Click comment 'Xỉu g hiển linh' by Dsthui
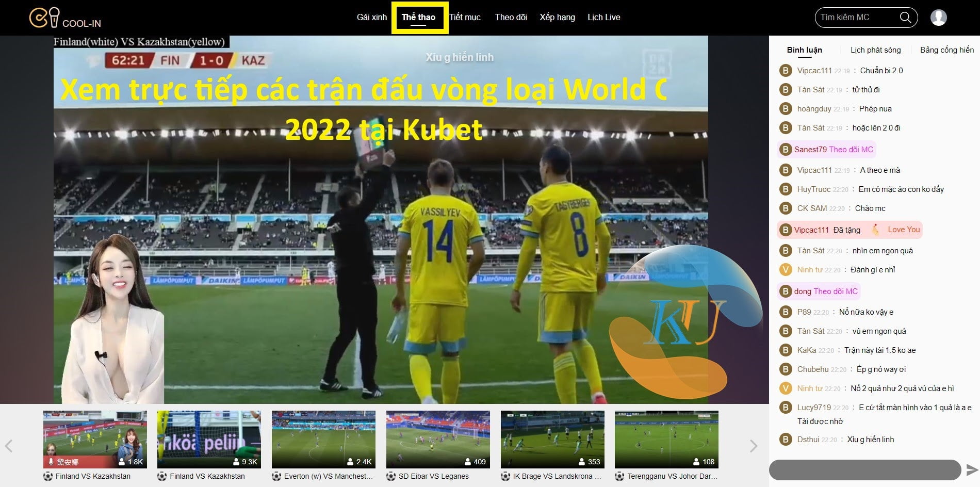The width and height of the screenshot is (980, 487). click(871, 440)
